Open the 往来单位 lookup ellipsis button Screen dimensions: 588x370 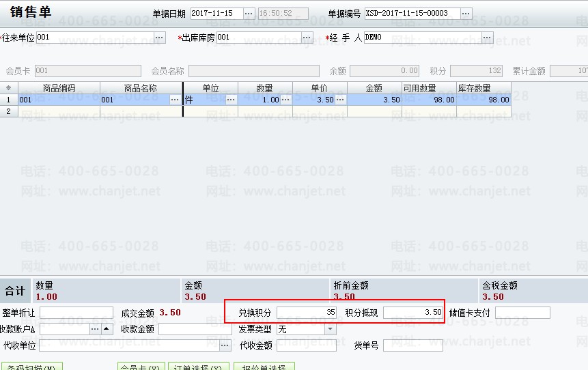(x=160, y=38)
